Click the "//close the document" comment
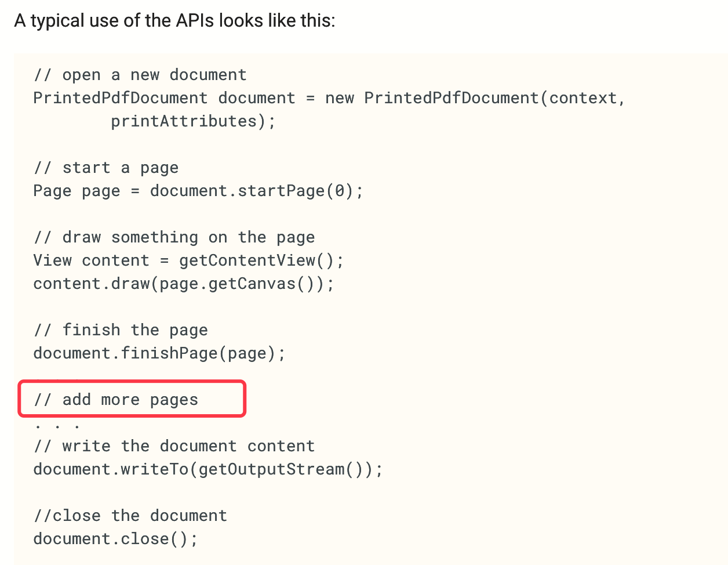 [130, 516]
